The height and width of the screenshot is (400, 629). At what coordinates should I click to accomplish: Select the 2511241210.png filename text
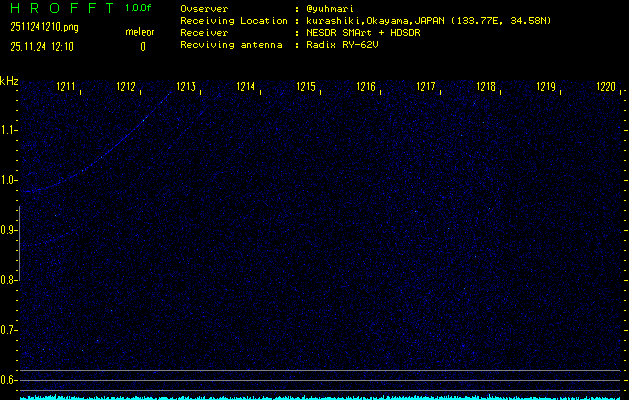[x=41, y=27]
